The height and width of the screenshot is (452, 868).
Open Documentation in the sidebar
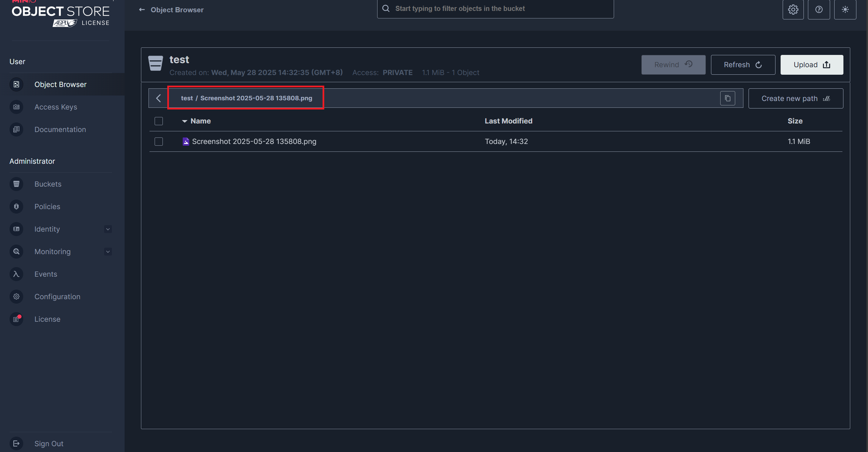pos(60,129)
